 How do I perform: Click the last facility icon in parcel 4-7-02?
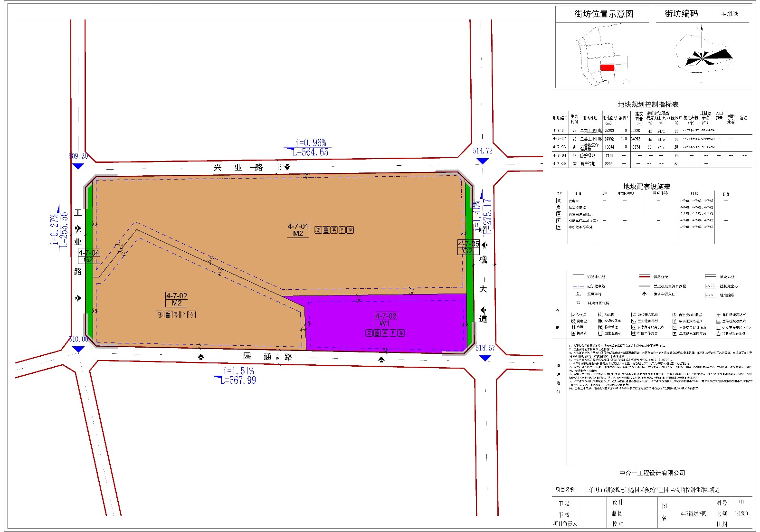pyautogui.click(x=191, y=314)
